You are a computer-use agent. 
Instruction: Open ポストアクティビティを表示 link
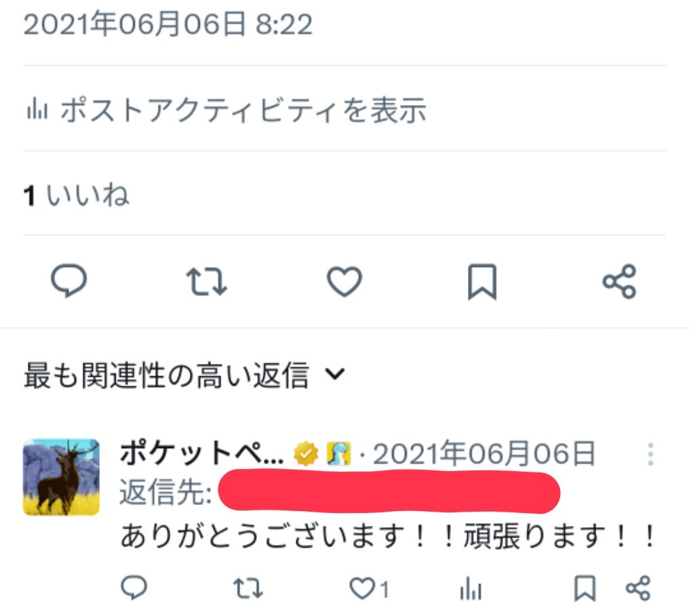tap(227, 109)
